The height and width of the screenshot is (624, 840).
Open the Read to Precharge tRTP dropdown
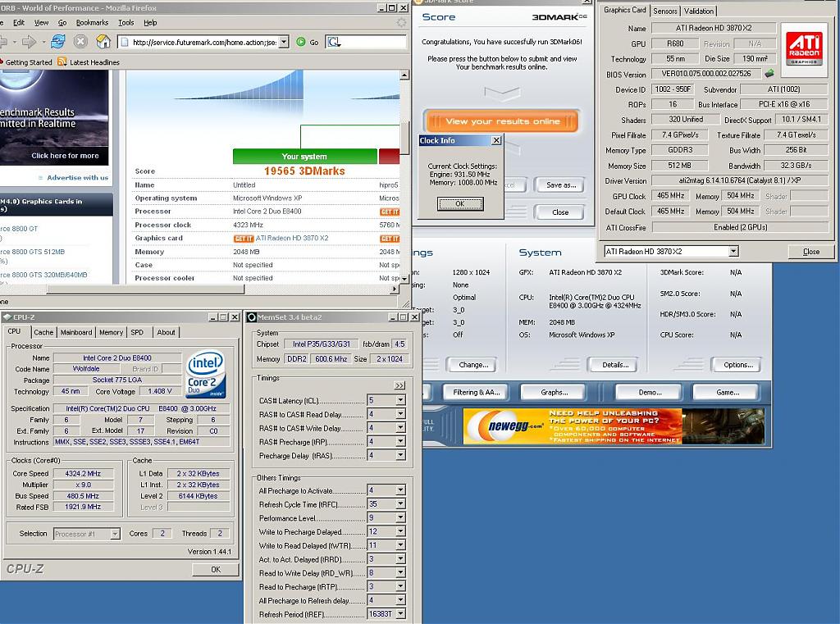(400, 586)
